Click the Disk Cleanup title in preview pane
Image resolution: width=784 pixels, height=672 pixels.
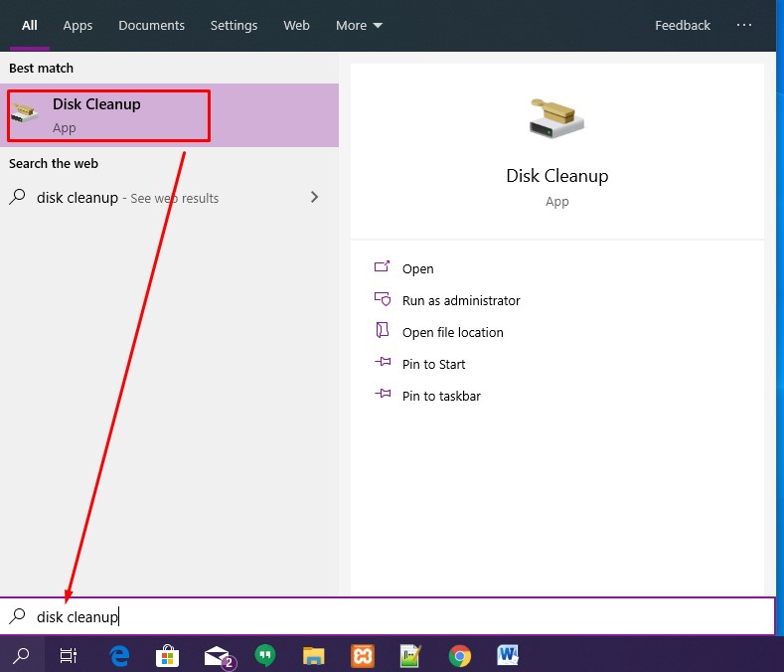557,176
